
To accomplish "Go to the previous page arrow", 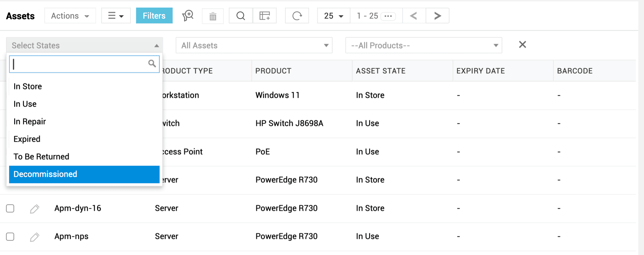I will pos(414,16).
